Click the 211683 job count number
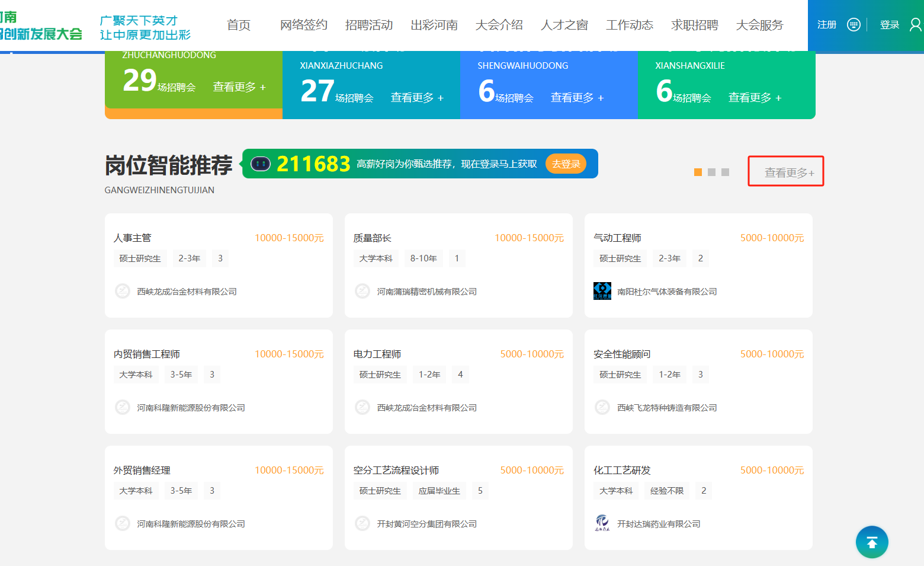This screenshot has height=566, width=924. click(x=313, y=164)
